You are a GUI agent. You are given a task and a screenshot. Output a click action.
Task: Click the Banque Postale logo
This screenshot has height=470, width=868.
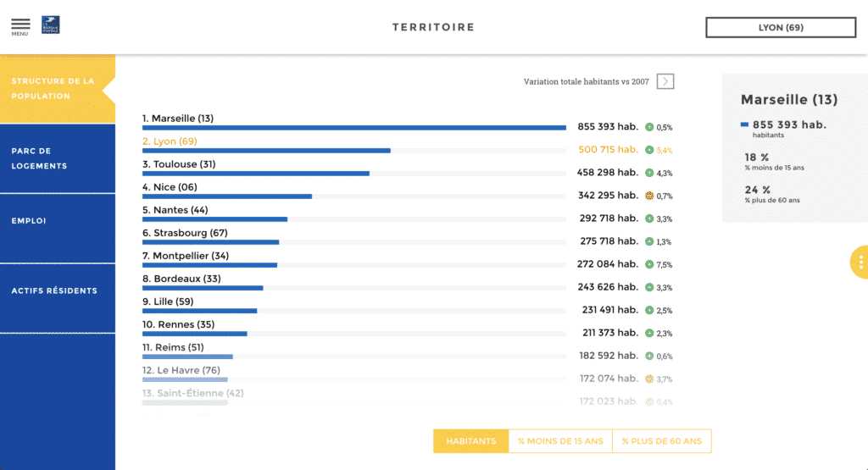pos(51,25)
